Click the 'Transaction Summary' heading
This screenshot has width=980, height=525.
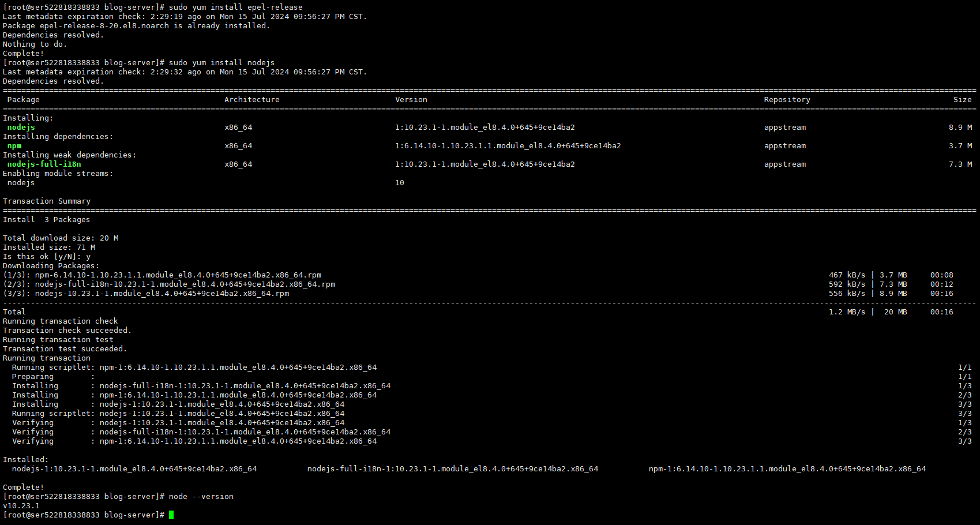[x=47, y=201]
